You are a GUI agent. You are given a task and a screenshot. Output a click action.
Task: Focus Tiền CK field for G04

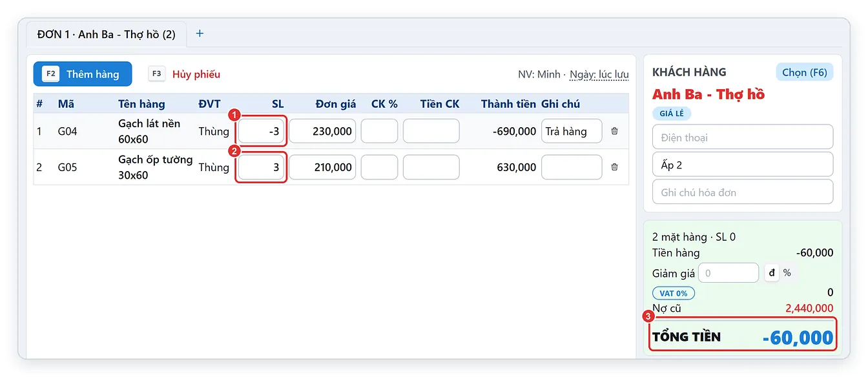coord(431,131)
